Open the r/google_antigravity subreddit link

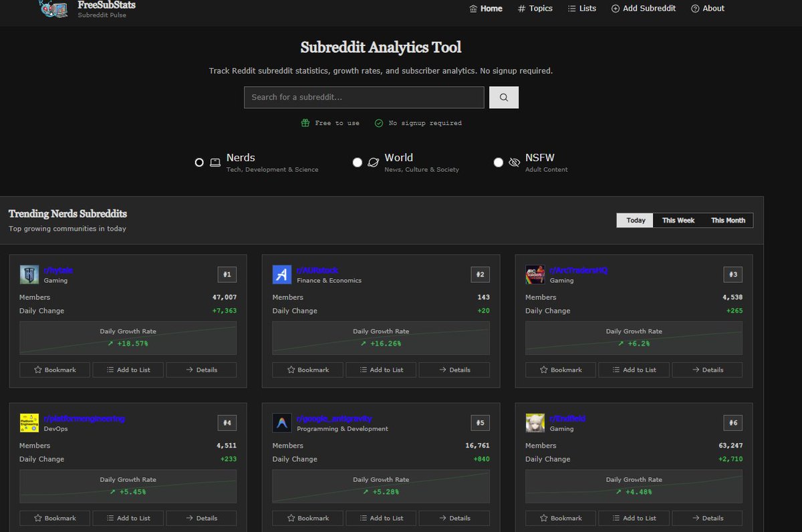pyautogui.click(x=334, y=418)
